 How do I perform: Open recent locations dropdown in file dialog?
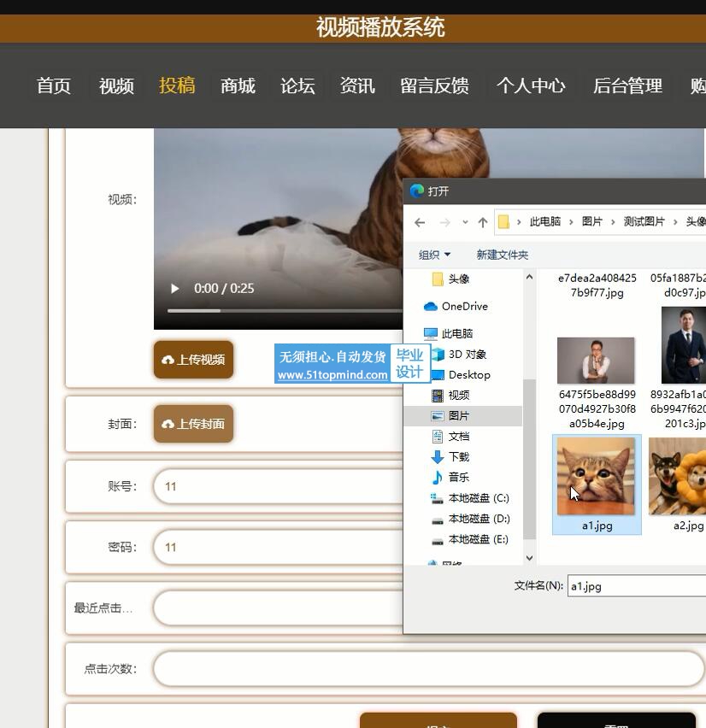[465, 222]
